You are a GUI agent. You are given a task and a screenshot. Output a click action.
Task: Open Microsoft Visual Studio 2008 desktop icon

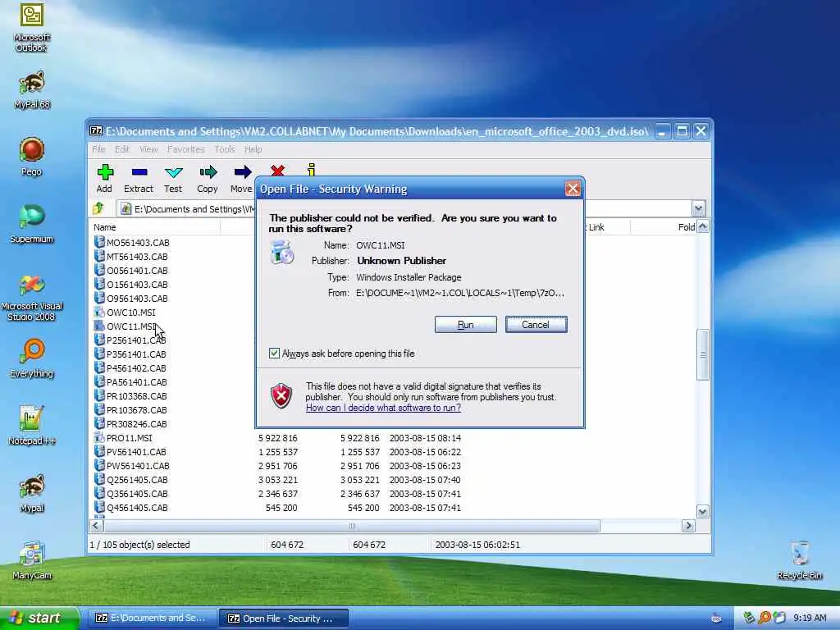[32, 298]
